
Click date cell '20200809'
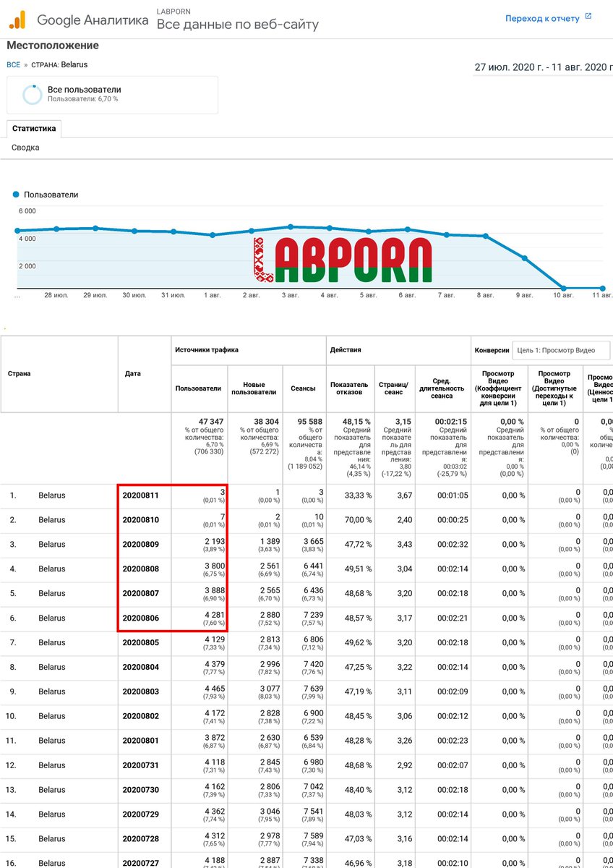140,545
